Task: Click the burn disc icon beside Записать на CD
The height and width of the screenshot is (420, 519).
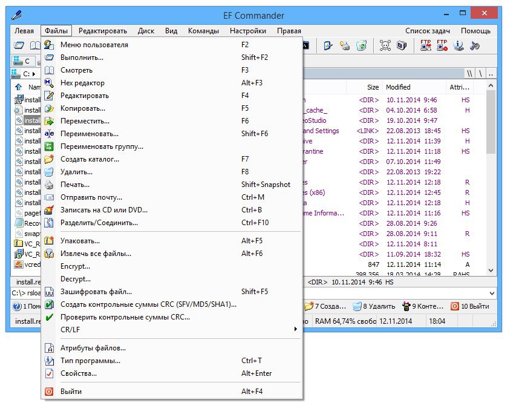Action: [x=49, y=210]
